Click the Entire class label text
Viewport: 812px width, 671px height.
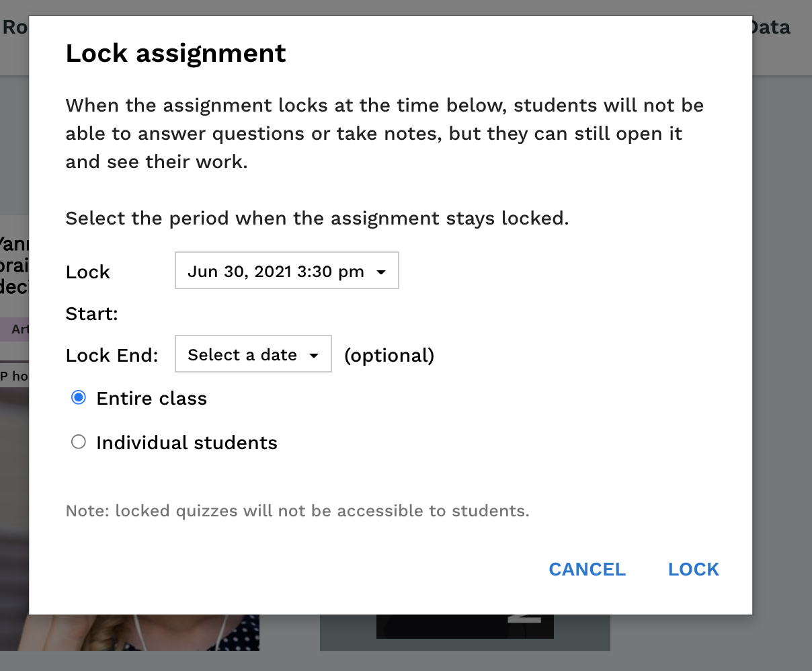click(x=151, y=399)
